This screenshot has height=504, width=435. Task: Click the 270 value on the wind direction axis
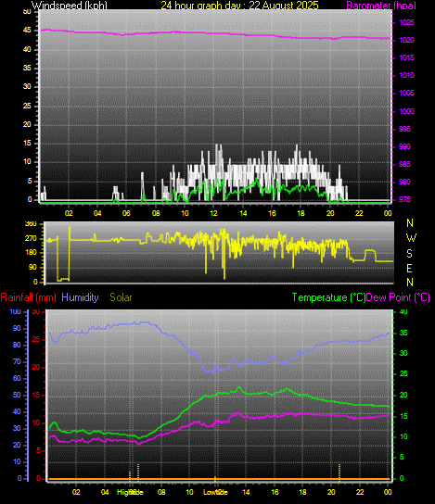[x=31, y=238]
